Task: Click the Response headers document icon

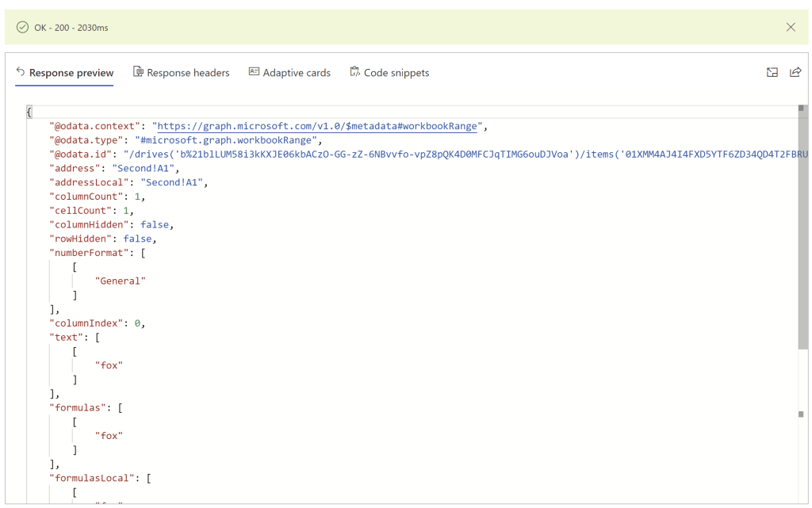Action: click(138, 72)
